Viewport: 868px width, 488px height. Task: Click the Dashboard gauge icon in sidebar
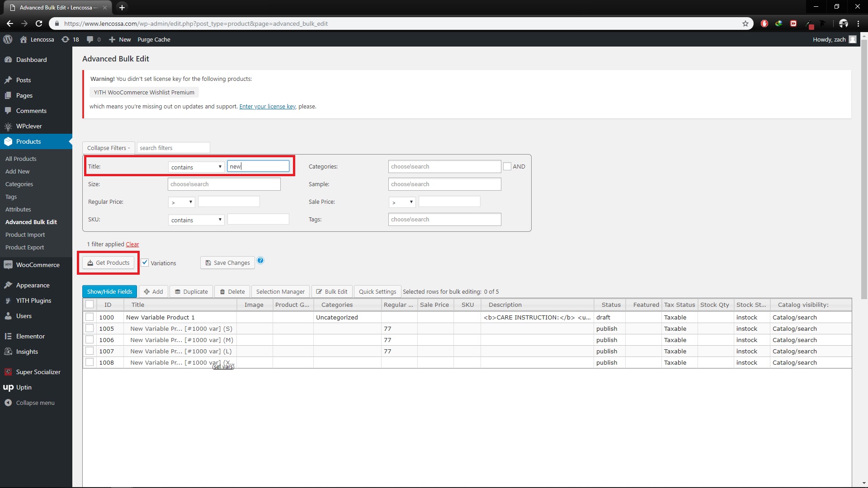click(8, 60)
